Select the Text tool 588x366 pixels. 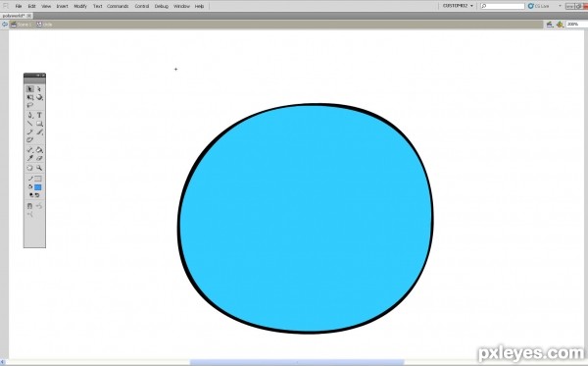tap(39, 115)
